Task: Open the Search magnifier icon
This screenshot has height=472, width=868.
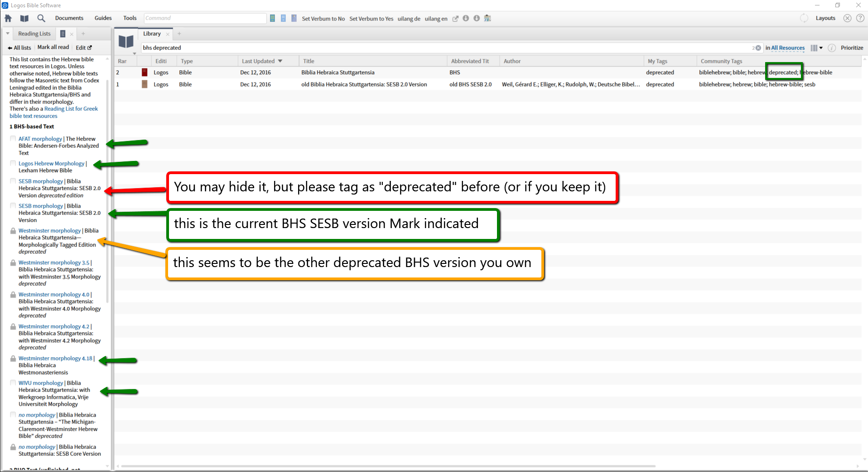Action: 41,18
